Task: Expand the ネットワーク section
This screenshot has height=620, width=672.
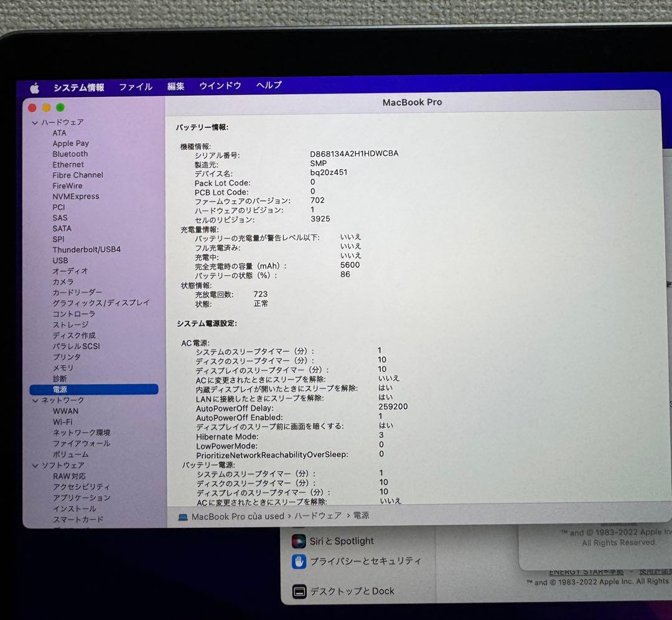Action: [36, 400]
